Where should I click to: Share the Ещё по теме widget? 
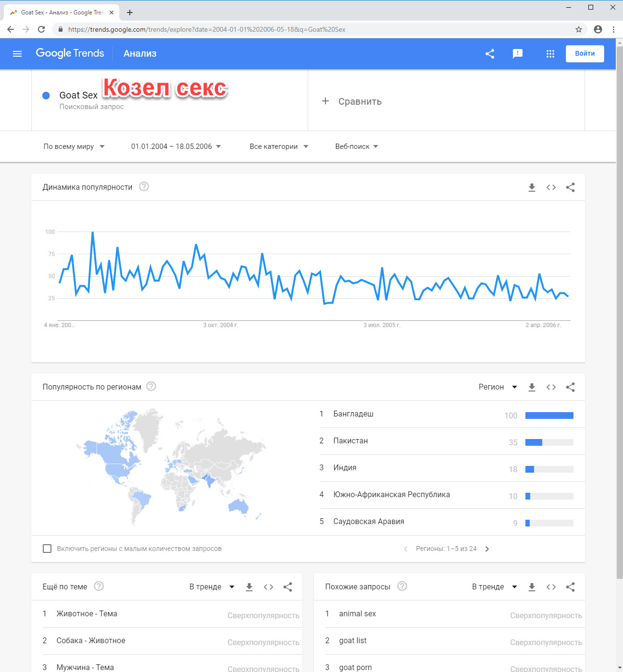tap(287, 587)
